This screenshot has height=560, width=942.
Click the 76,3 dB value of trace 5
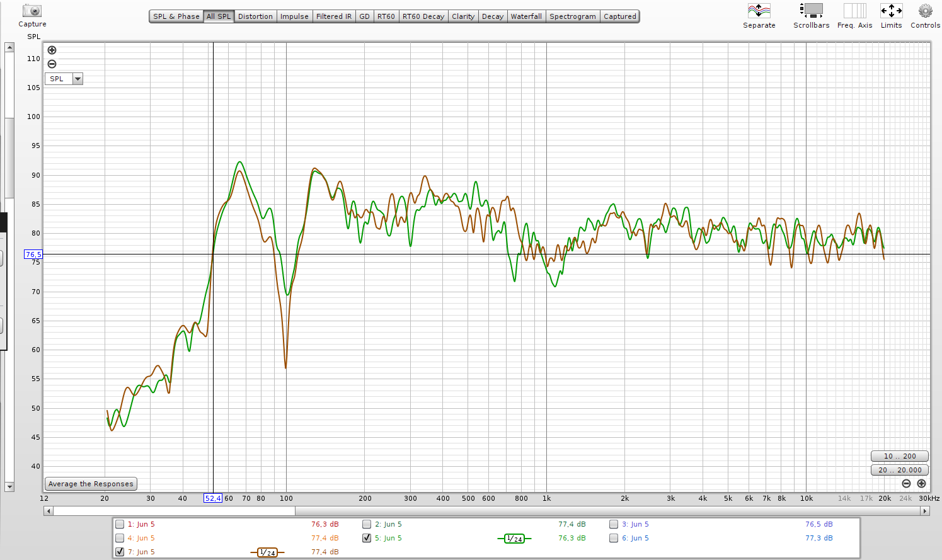(572, 538)
